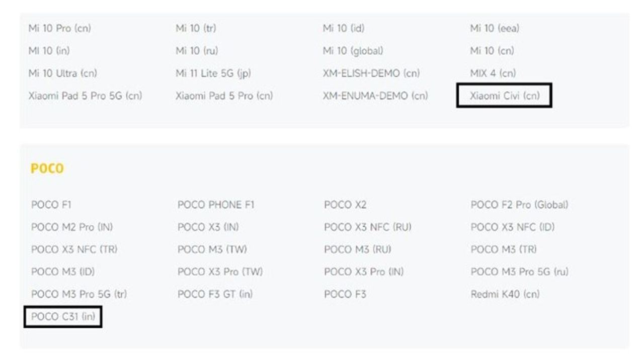Open the Xiaomi Civi (cn) link
This screenshot has width=644, height=362.
click(504, 96)
